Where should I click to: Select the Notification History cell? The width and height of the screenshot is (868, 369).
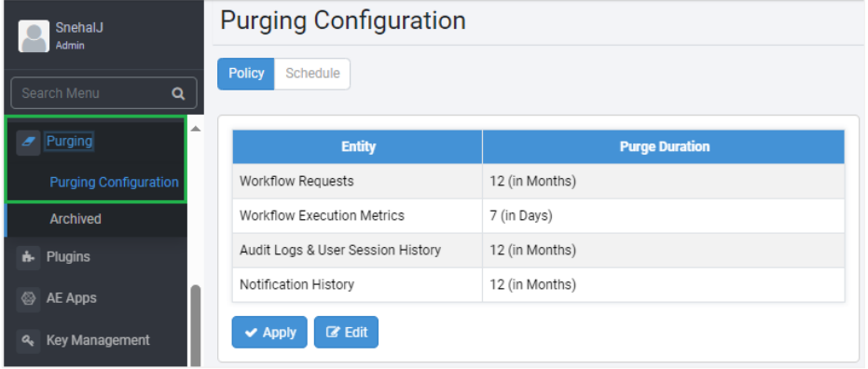[358, 285]
